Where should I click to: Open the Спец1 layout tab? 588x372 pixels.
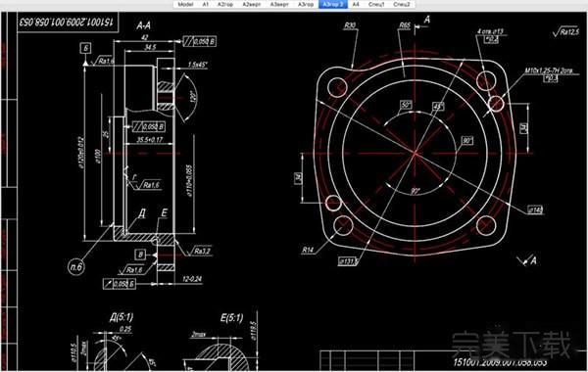[x=376, y=4]
